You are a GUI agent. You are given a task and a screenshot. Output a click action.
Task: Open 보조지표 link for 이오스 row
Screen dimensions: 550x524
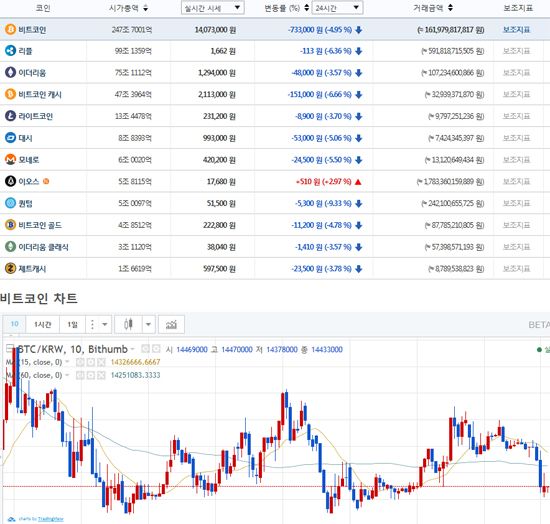tap(516, 181)
